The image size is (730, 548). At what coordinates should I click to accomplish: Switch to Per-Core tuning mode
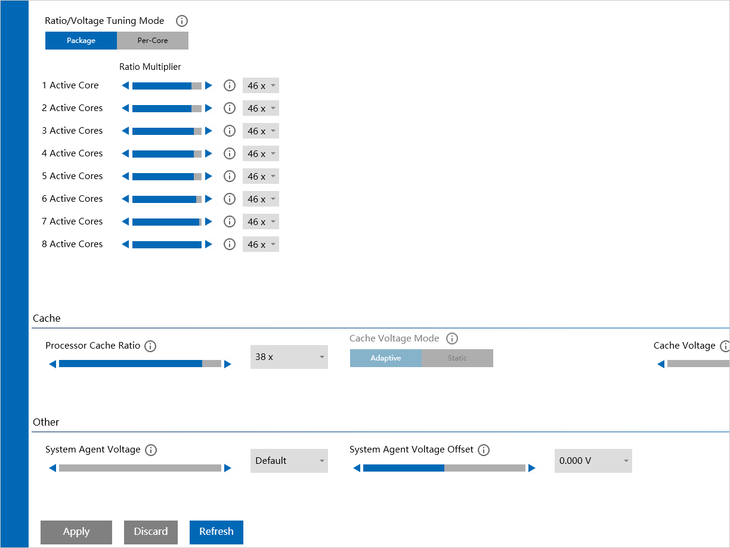pos(152,41)
